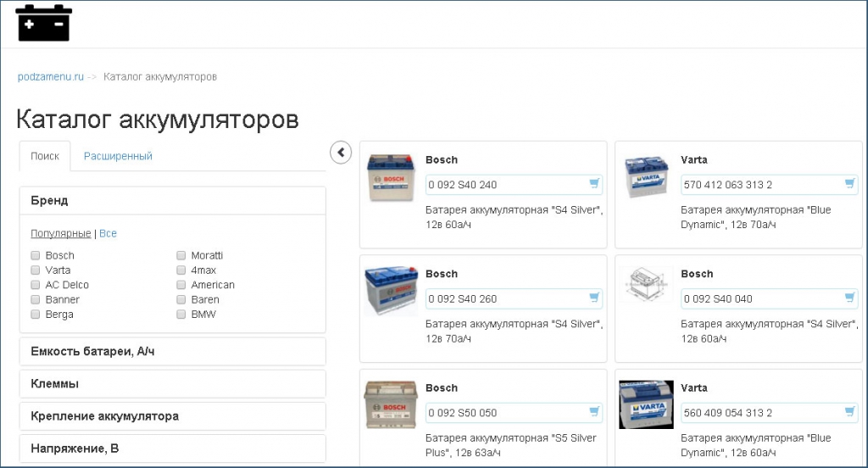The height and width of the screenshot is (468, 868).
Task: Click the battery logo icon
Action: (x=44, y=23)
